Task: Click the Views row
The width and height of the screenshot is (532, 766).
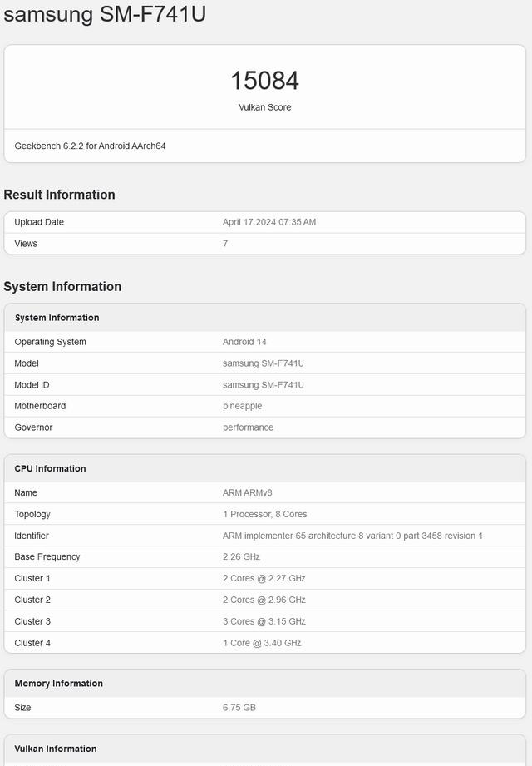Action: (264, 244)
